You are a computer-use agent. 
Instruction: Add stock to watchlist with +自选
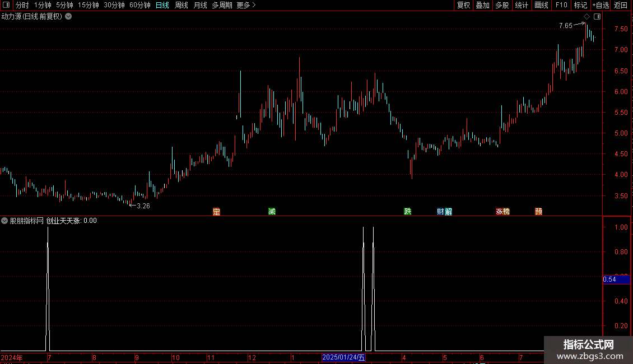pos(601,5)
